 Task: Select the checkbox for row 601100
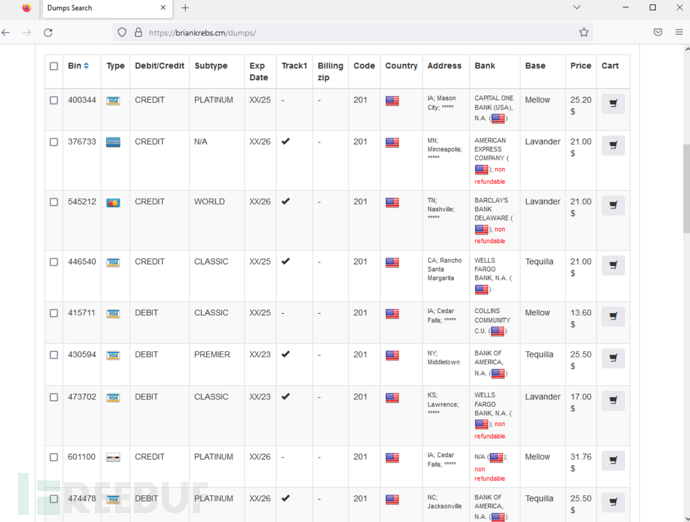click(54, 457)
